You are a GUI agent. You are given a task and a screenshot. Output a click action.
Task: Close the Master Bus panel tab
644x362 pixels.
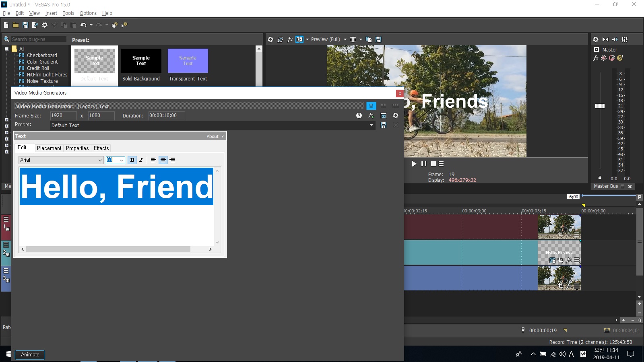tap(630, 187)
